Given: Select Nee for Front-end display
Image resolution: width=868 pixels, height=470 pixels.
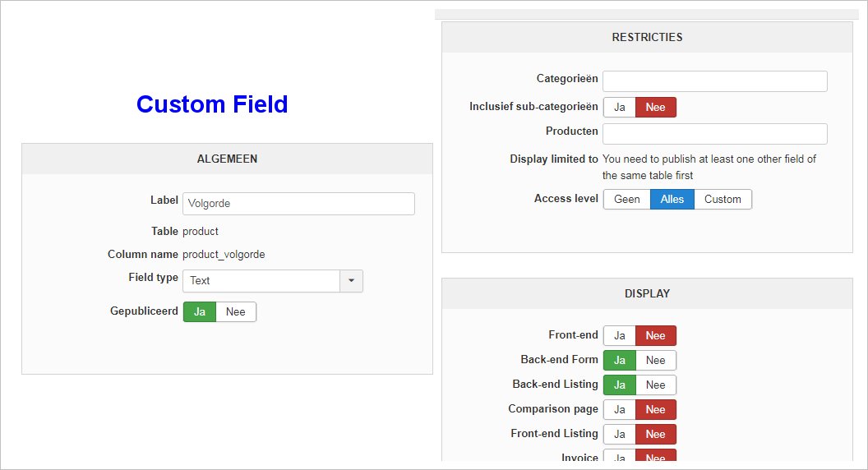Looking at the screenshot, I should [656, 336].
